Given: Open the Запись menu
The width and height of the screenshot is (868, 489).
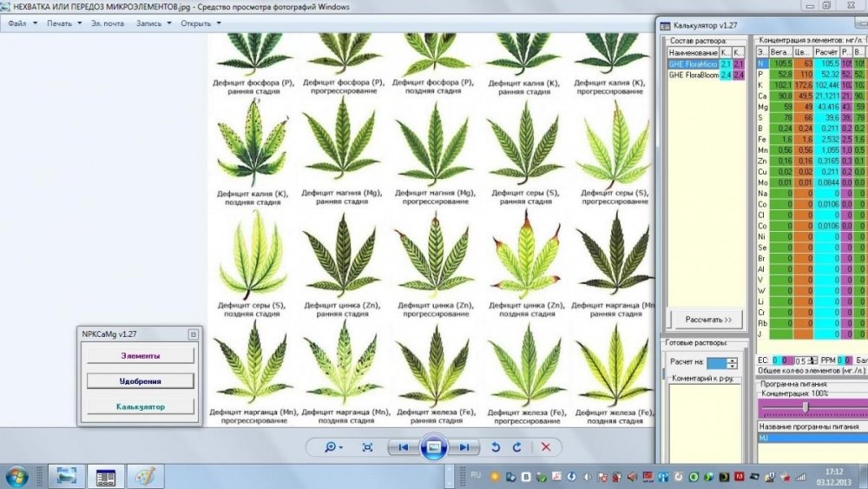Looking at the screenshot, I should click(x=154, y=23).
